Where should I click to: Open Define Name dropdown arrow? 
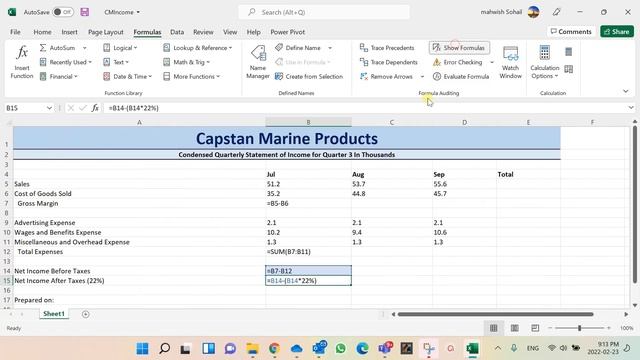click(330, 48)
